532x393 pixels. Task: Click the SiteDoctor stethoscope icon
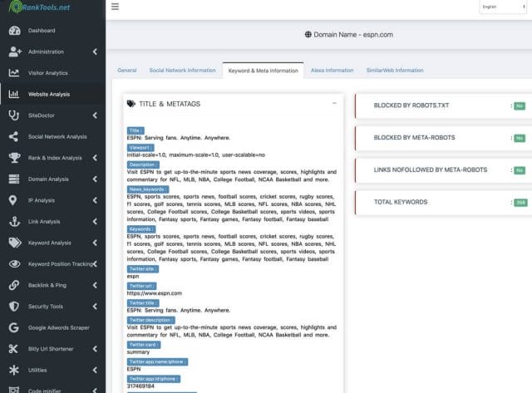pyautogui.click(x=14, y=115)
